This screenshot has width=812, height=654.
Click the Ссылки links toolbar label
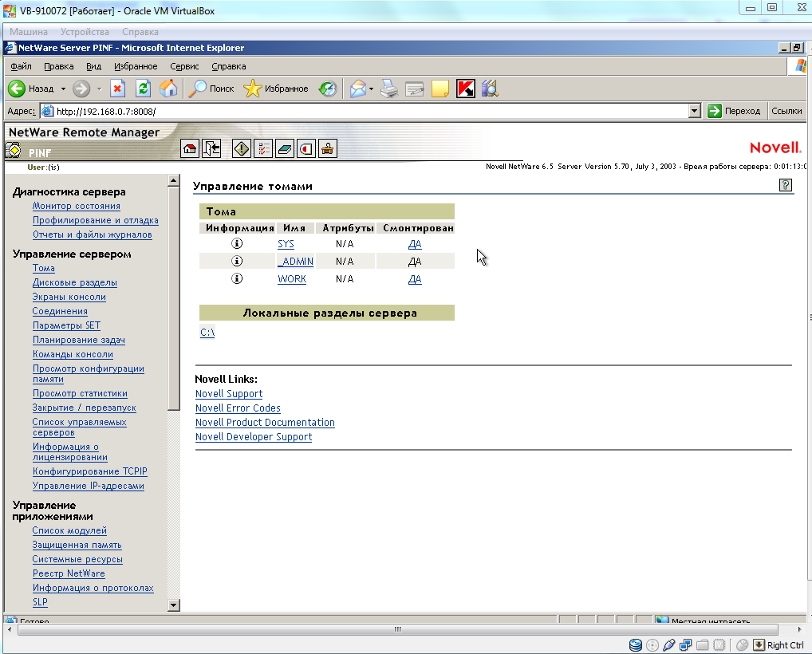(x=786, y=111)
